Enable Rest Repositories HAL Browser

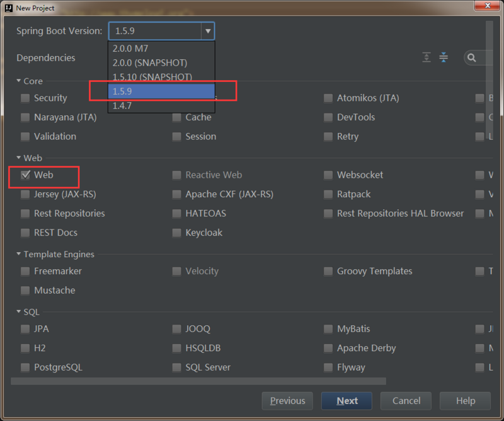point(328,214)
